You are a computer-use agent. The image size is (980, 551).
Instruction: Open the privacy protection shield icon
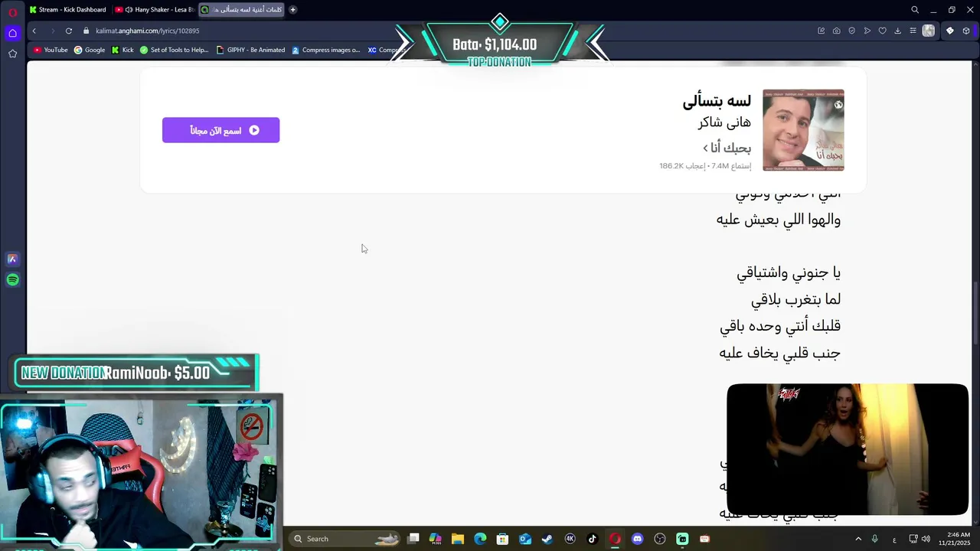click(851, 31)
